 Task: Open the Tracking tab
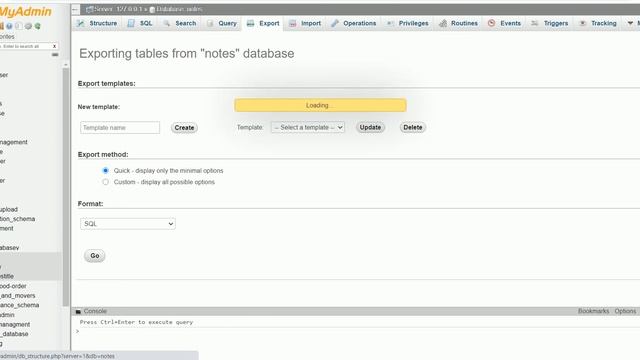(x=598, y=23)
